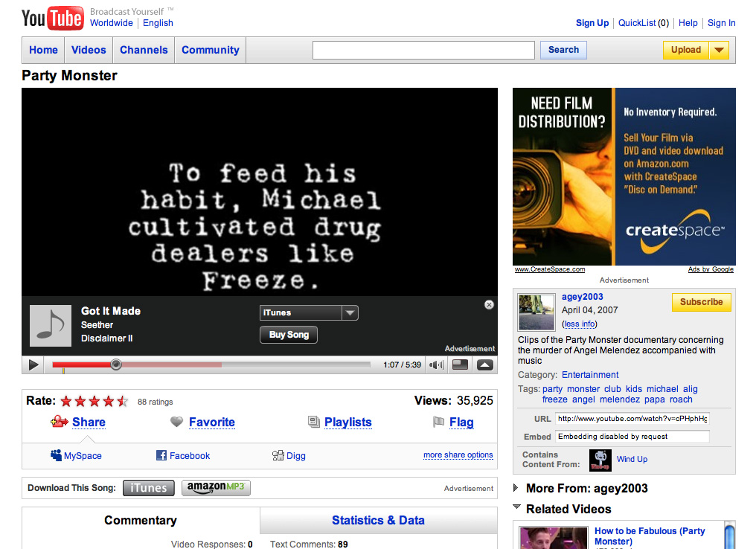Share via Facebook text link
The height and width of the screenshot is (549, 756).
pos(190,455)
